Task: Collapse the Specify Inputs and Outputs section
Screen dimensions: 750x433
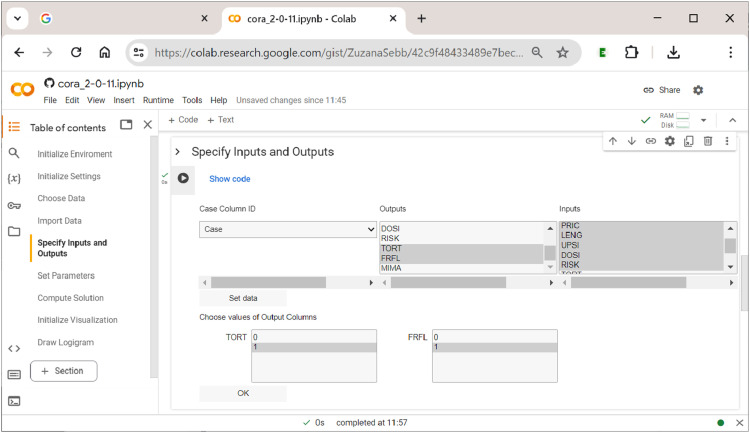Action: (x=177, y=152)
